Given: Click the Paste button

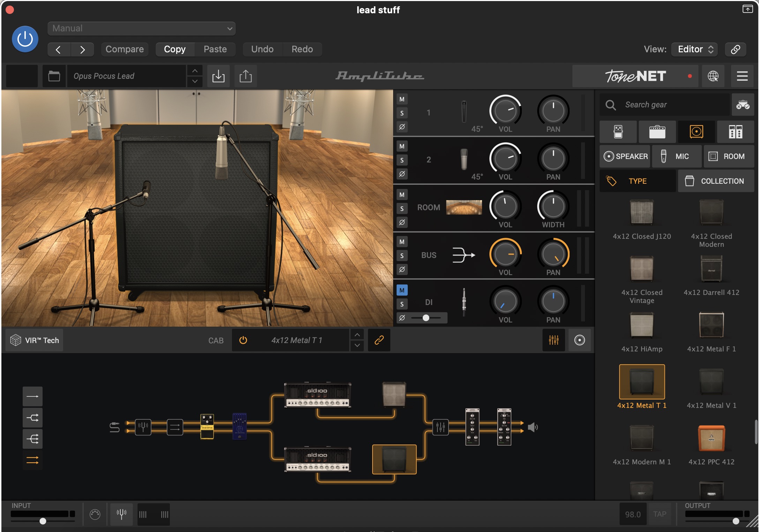Looking at the screenshot, I should click(215, 50).
